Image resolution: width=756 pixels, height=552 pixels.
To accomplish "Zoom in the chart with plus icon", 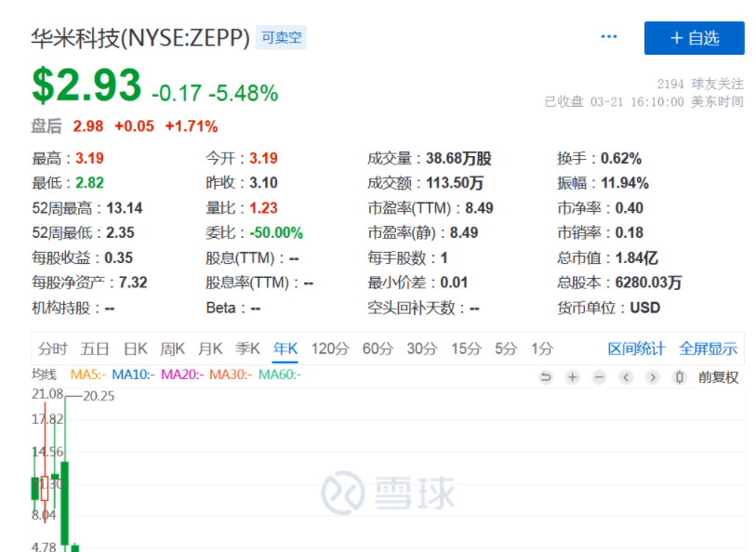I will 572,377.
